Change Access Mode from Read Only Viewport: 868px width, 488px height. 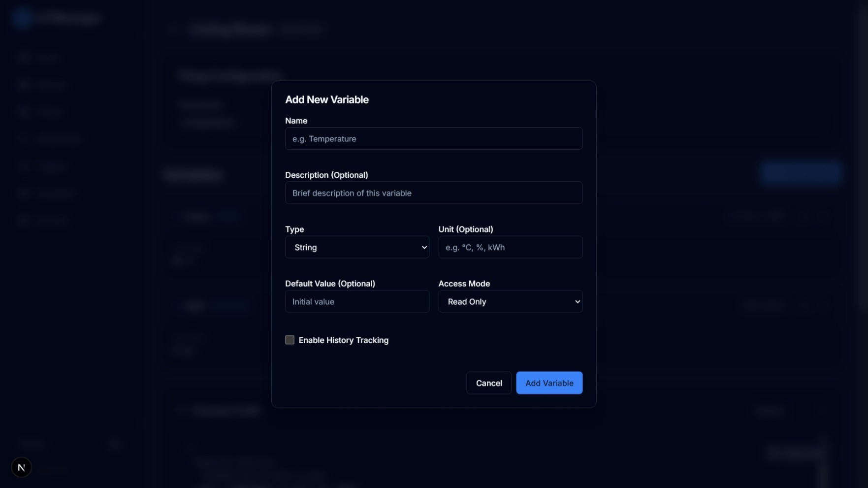coord(510,301)
